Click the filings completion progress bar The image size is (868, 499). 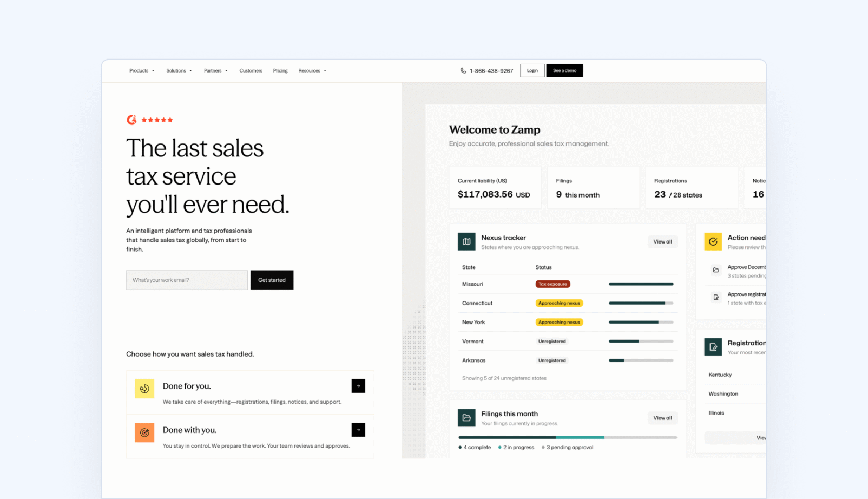coord(568,437)
